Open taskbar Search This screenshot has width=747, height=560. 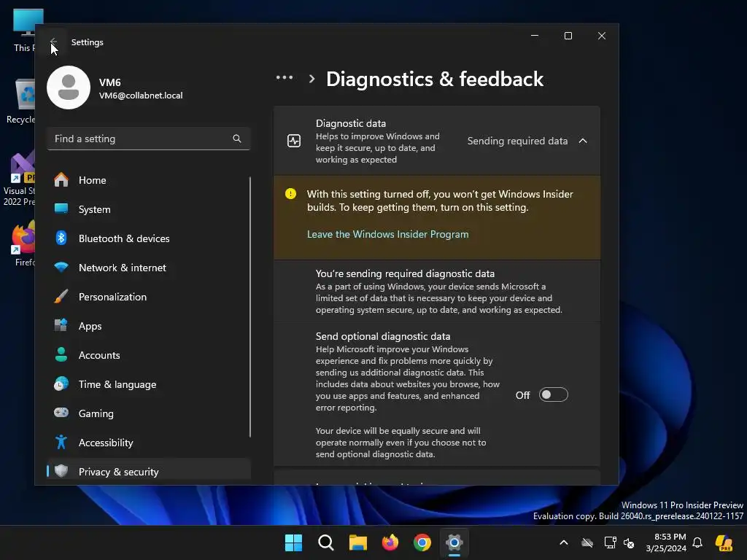tap(326, 542)
